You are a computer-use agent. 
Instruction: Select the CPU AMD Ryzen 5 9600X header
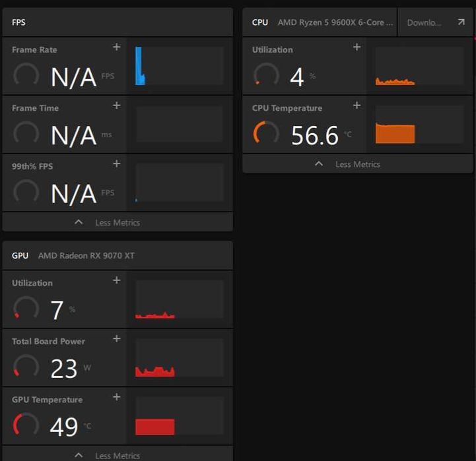click(320, 22)
